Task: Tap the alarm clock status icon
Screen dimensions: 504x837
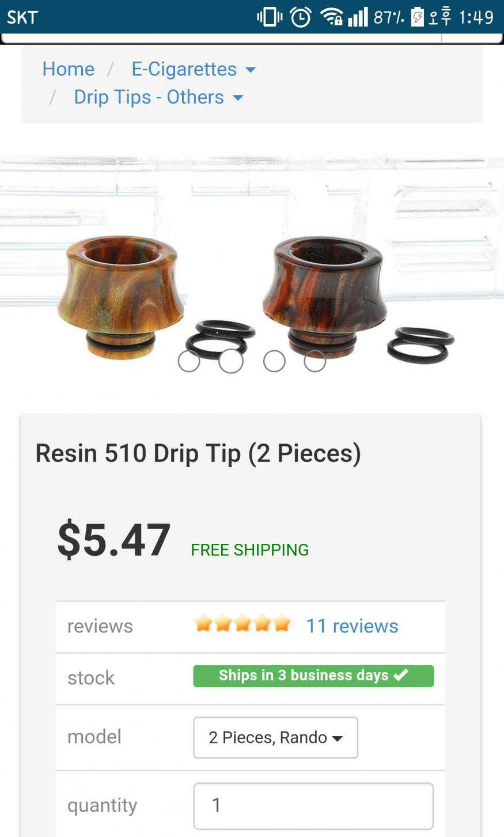Action: click(x=301, y=17)
